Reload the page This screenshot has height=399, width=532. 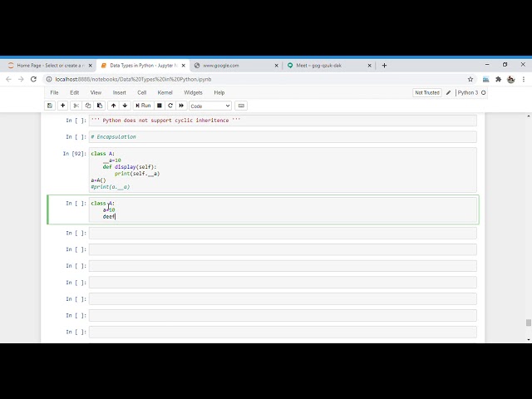(33, 79)
